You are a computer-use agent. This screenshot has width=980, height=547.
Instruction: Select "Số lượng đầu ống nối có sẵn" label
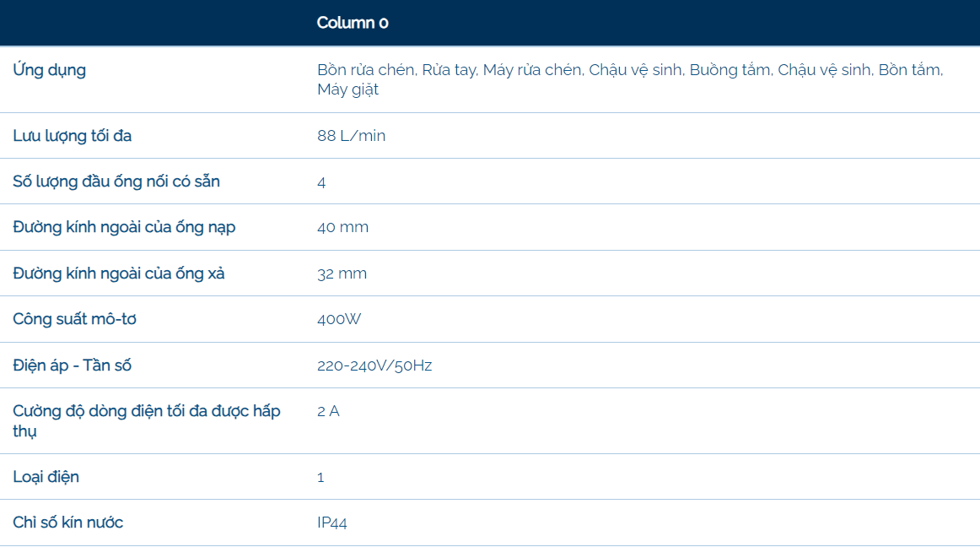click(116, 181)
